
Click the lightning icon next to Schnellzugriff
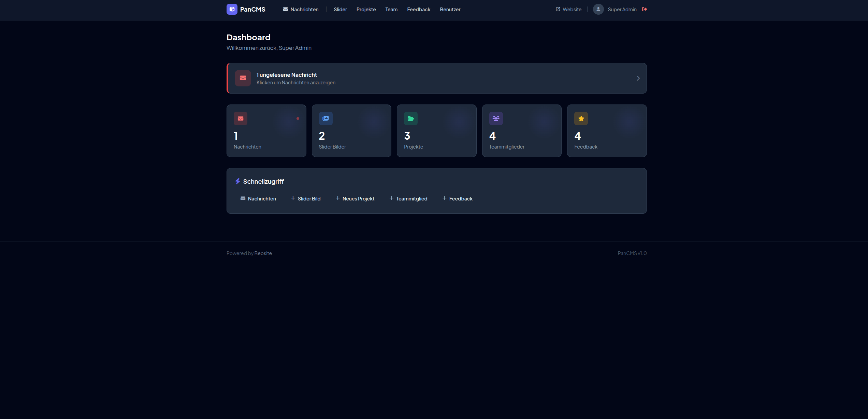[x=237, y=181]
